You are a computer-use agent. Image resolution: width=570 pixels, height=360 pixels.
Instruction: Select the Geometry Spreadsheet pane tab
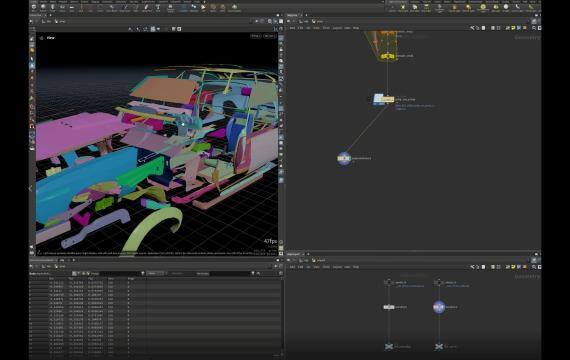pos(43,260)
